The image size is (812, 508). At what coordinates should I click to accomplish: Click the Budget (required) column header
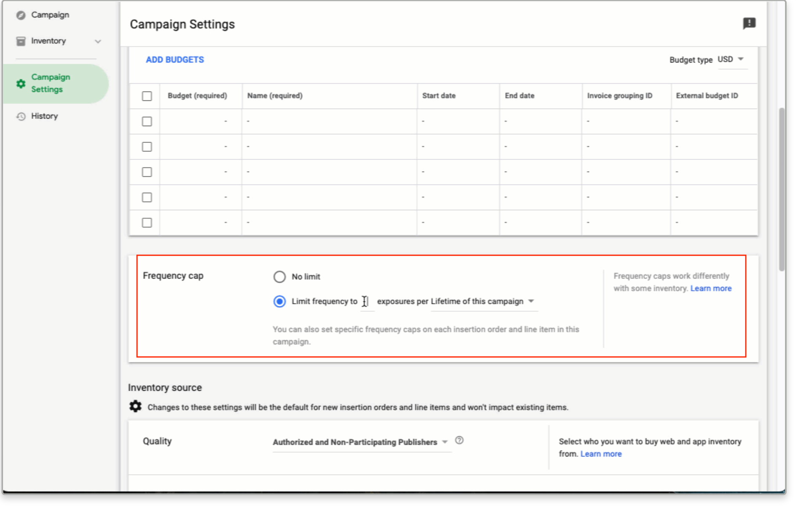point(197,96)
